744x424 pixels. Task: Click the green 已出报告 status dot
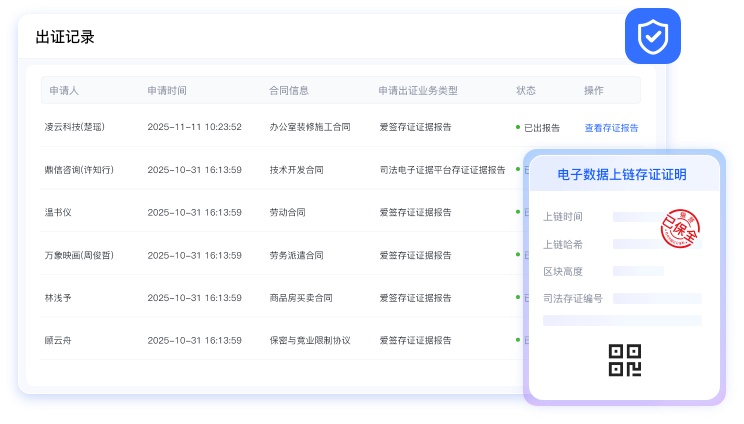(x=518, y=128)
